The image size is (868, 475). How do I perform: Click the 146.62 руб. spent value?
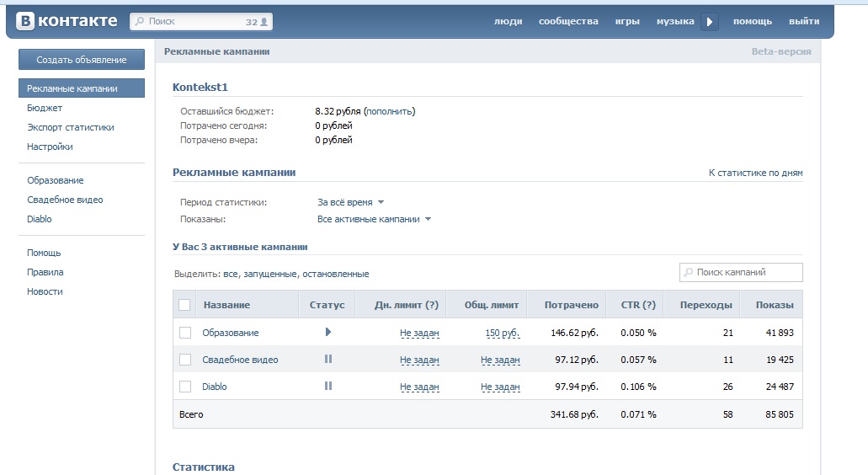pos(574,333)
